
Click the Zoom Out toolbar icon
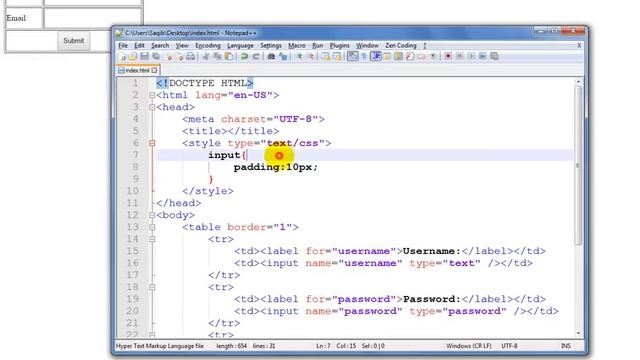pyautogui.click(x=311, y=56)
